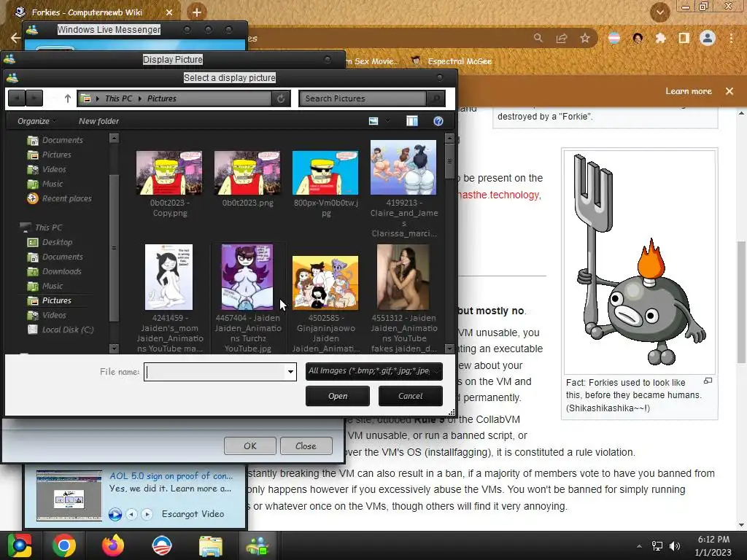This screenshot has height=560, width=747.
Task: Click the Messenger video preview thumbnail
Action: (x=69, y=495)
